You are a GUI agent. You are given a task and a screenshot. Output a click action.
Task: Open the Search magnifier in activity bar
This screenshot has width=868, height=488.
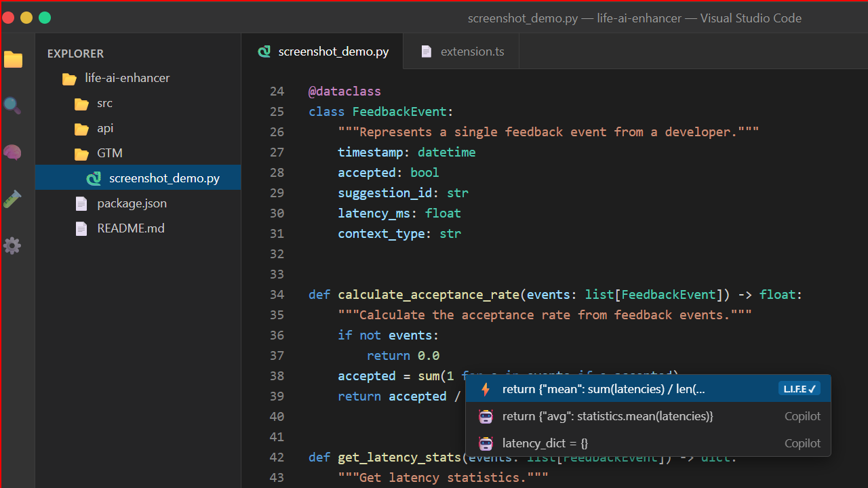click(x=12, y=106)
